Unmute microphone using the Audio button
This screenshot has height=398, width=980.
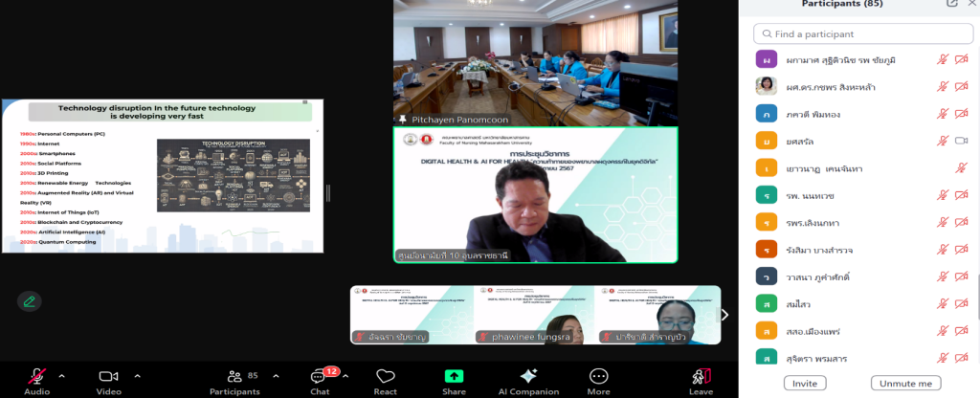point(37,381)
